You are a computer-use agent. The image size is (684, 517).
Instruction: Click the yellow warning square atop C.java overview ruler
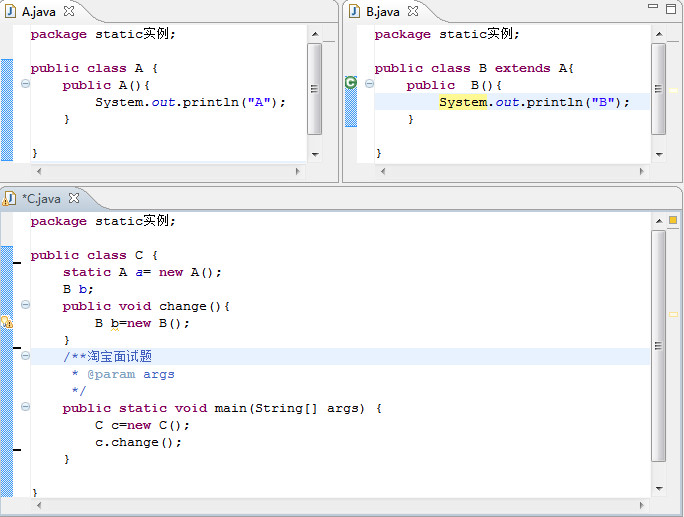pyautogui.click(x=673, y=220)
